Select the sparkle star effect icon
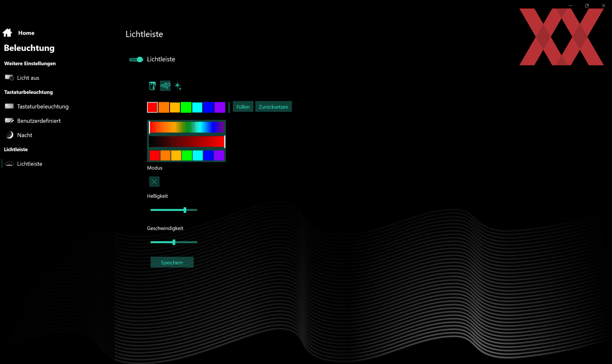This screenshot has width=612, height=364. click(178, 86)
